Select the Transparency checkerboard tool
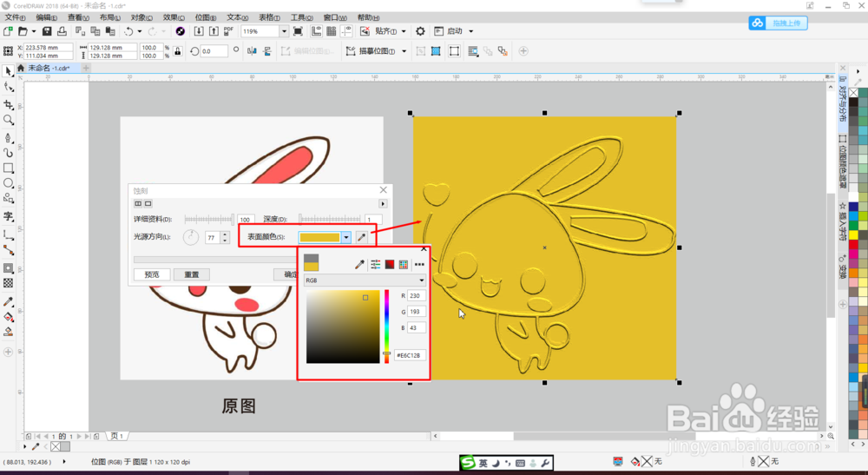Screen dimensions: 868x475 8,283
